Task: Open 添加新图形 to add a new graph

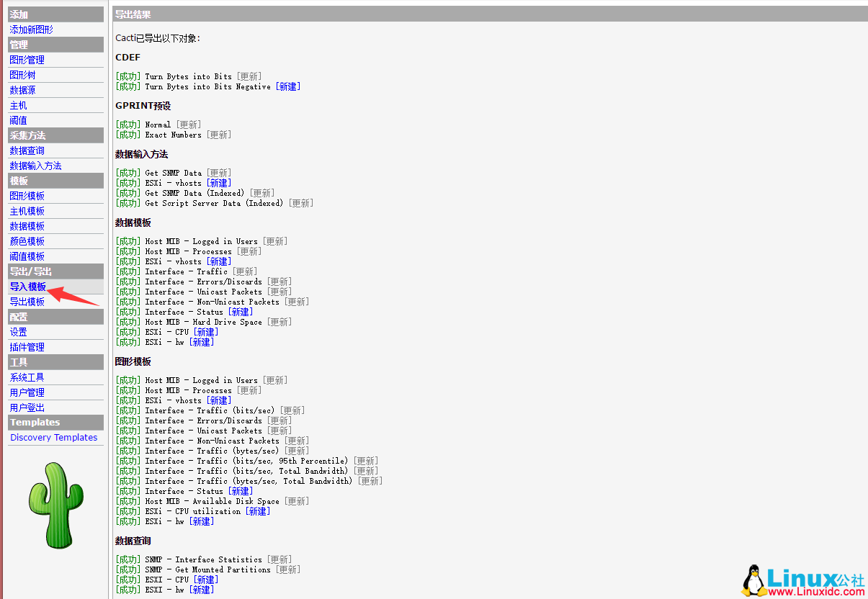Action: 31,30
